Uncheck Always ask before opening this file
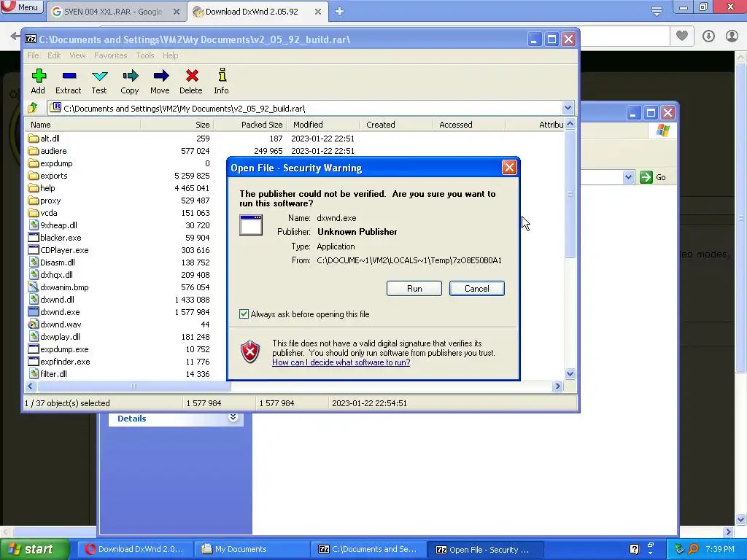 244,314
